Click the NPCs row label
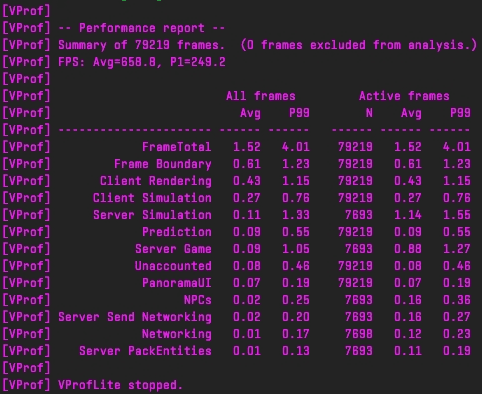The width and height of the screenshot is (482, 394). click(x=197, y=300)
